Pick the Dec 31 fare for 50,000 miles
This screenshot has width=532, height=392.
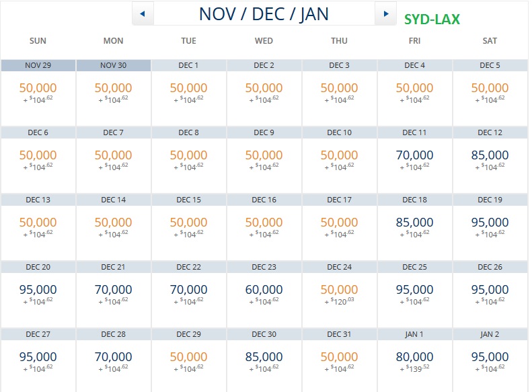pyautogui.click(x=339, y=361)
